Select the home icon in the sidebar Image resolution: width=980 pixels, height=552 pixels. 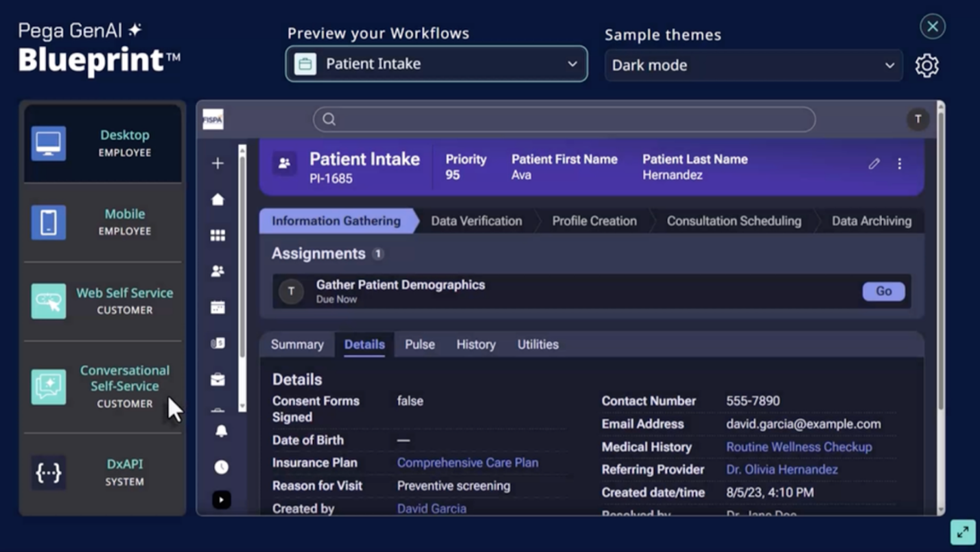pyautogui.click(x=218, y=199)
